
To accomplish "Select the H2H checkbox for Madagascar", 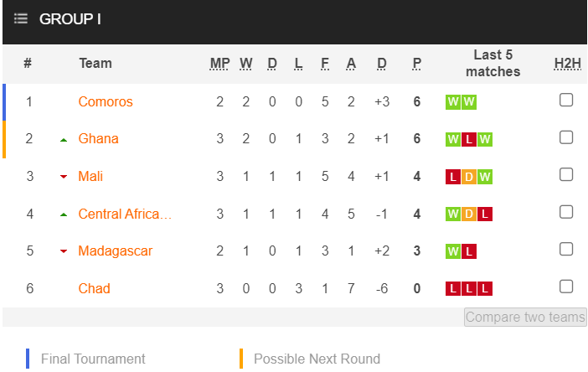I will (566, 249).
